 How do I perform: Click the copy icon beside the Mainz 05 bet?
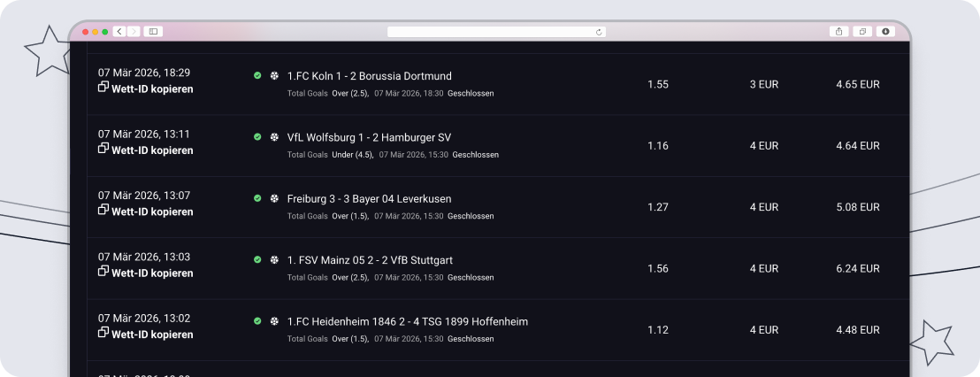pos(103,271)
